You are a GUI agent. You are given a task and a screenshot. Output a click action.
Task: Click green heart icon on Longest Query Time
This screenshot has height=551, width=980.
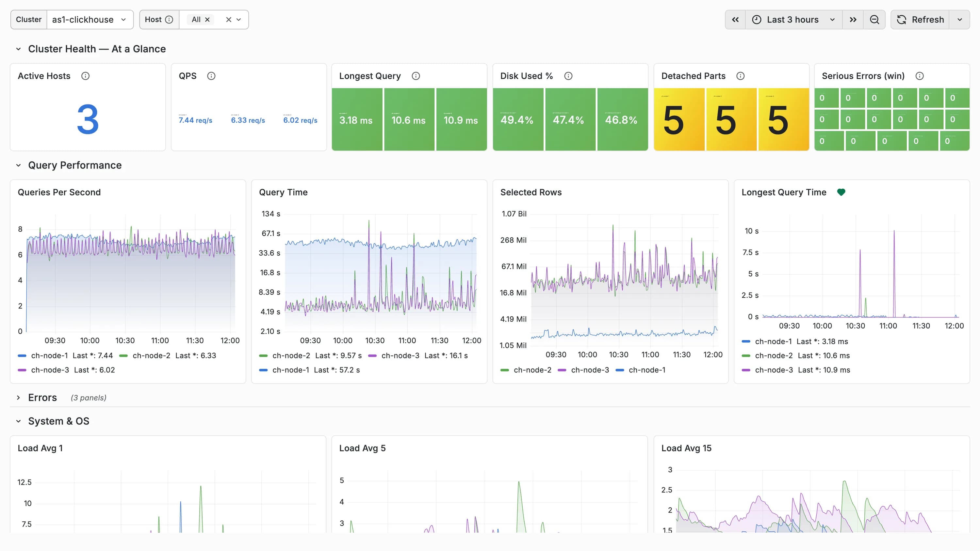(841, 192)
